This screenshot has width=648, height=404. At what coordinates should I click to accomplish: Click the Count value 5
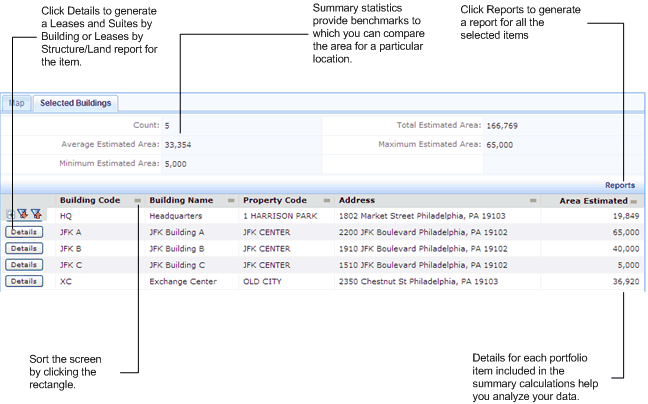[167, 126]
